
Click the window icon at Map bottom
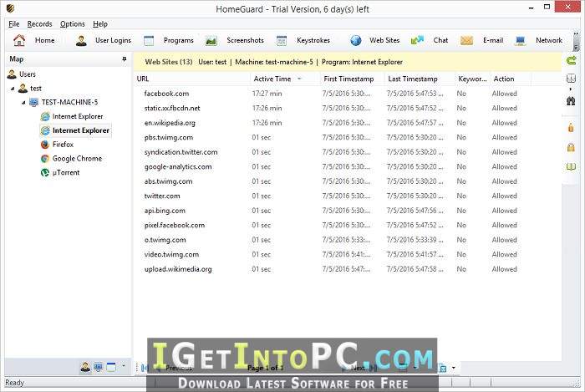[111, 368]
